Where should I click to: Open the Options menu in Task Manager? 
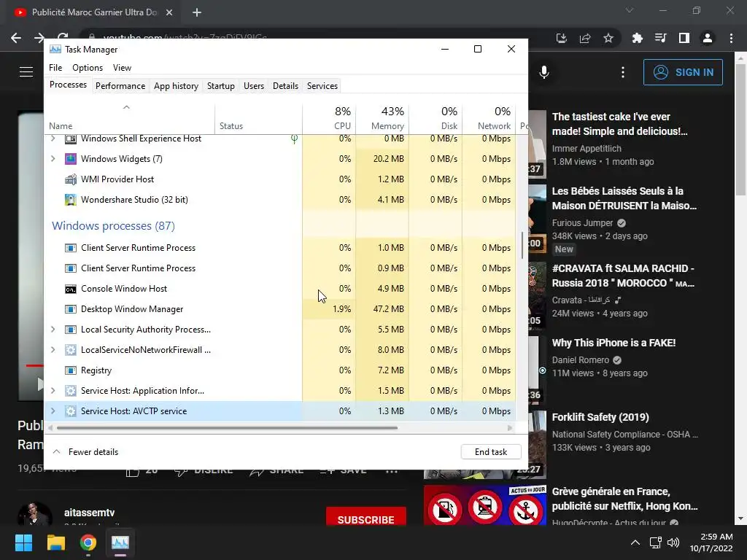(88, 68)
